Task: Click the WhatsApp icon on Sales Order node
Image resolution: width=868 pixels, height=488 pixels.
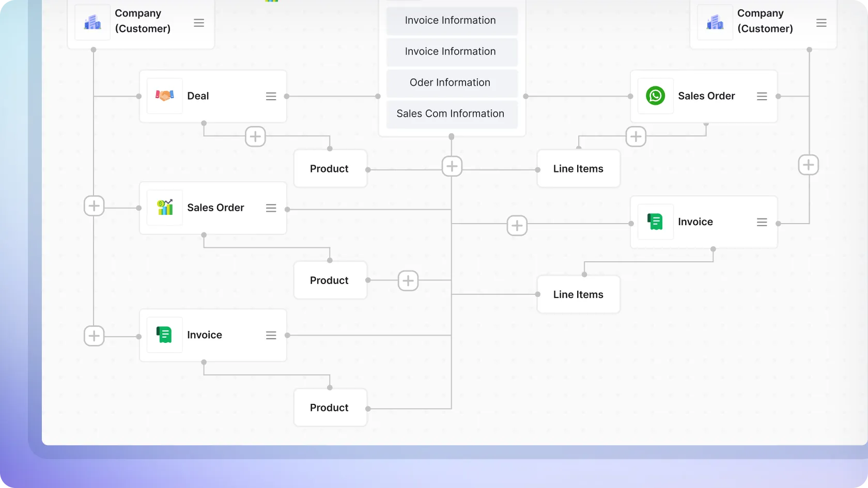Action: 655,96
